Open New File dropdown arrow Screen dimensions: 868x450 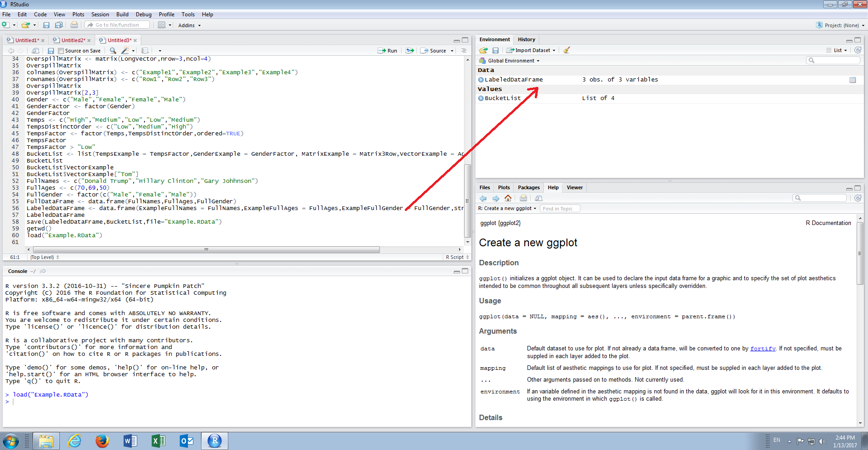point(14,25)
